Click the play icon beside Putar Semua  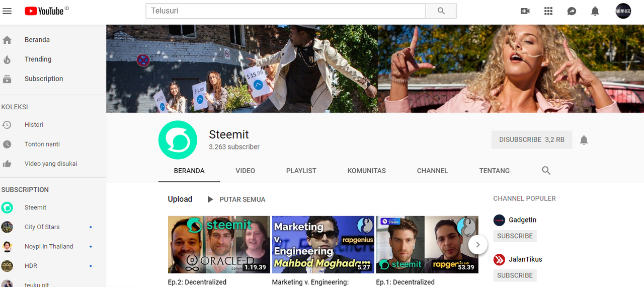tap(210, 199)
